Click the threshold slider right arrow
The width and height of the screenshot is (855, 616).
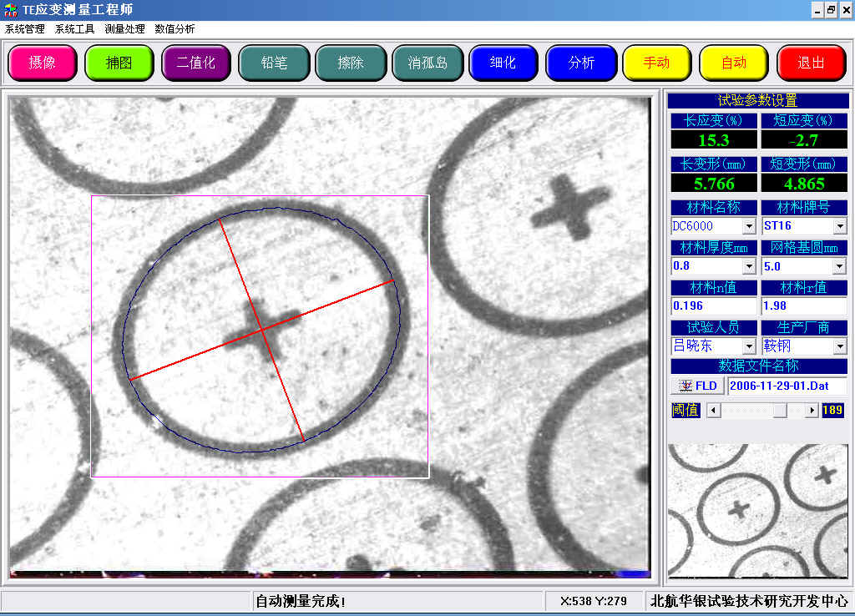(x=812, y=410)
